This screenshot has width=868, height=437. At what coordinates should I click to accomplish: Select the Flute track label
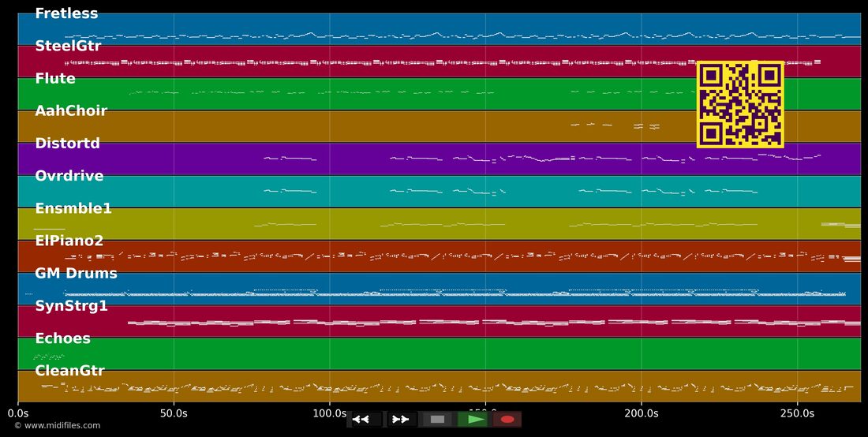[x=55, y=79]
